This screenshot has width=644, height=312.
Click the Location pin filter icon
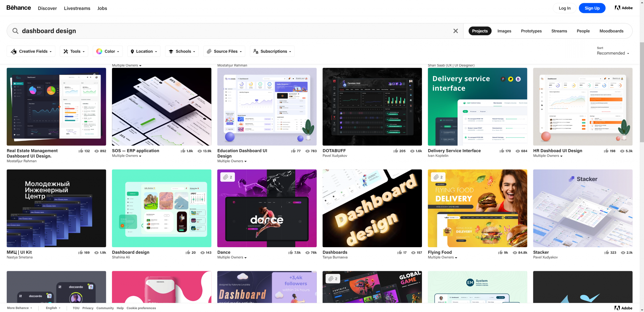133,51
